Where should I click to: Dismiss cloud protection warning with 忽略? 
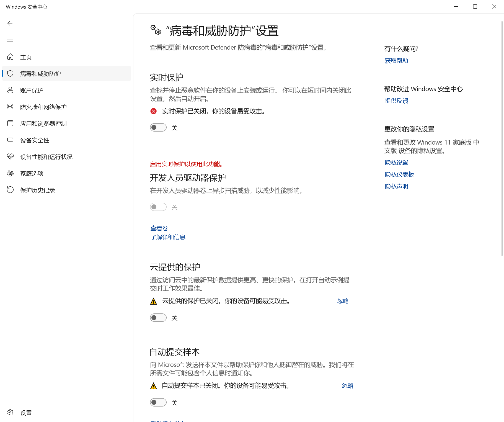point(343,301)
